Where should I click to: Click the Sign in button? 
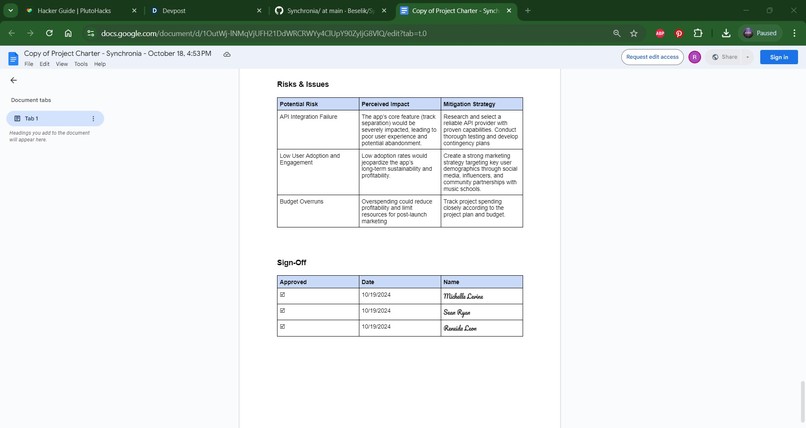(779, 57)
